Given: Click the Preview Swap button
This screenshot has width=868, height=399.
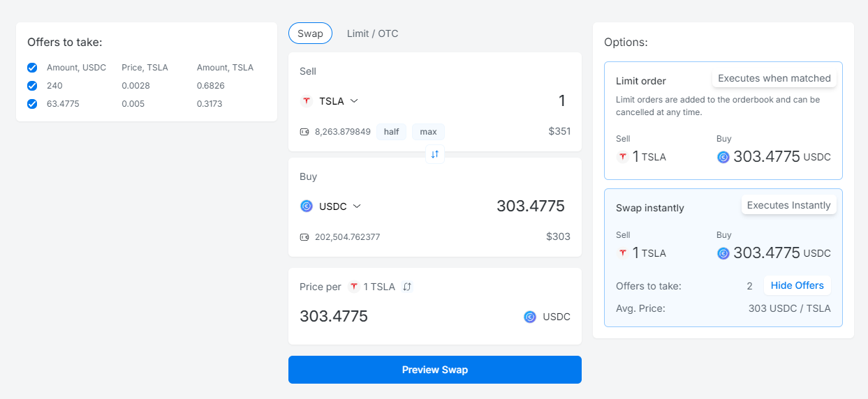Looking at the screenshot, I should click(x=434, y=370).
